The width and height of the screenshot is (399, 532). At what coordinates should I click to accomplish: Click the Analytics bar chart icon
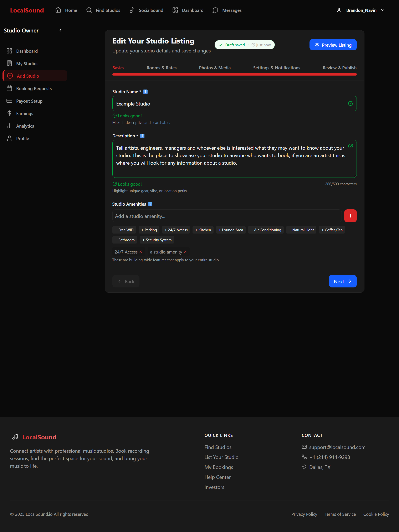[x=9, y=126]
